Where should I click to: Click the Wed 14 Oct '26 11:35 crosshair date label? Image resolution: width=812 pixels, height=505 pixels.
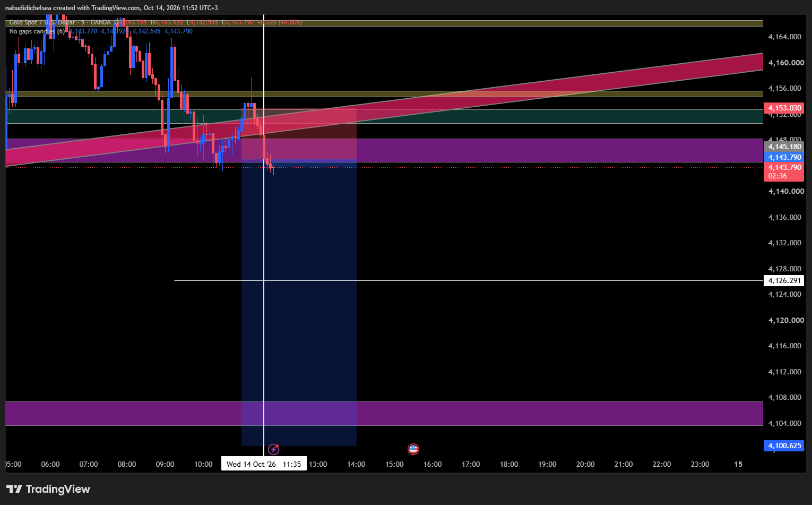[x=264, y=464]
